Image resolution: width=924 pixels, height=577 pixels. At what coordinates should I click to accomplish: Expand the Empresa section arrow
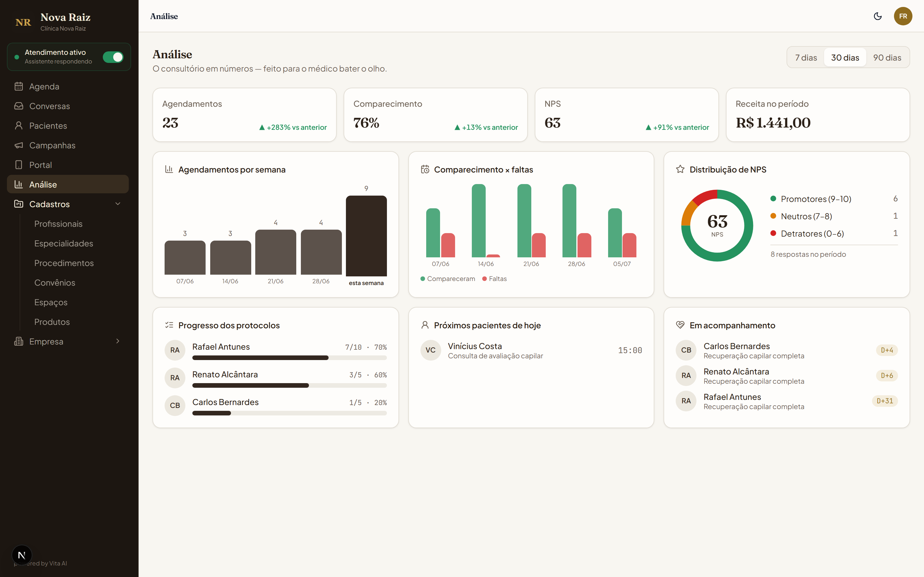tap(118, 341)
